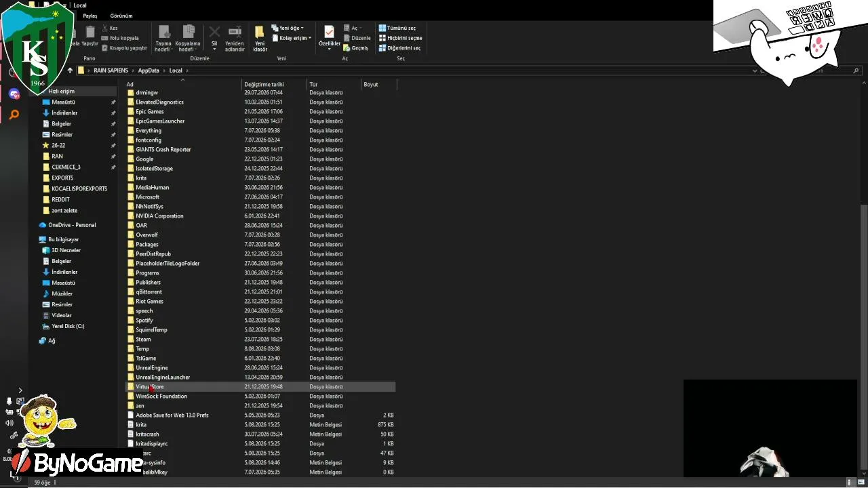
Task: Open the Discord icon on left taskbar
Action: coord(14,94)
